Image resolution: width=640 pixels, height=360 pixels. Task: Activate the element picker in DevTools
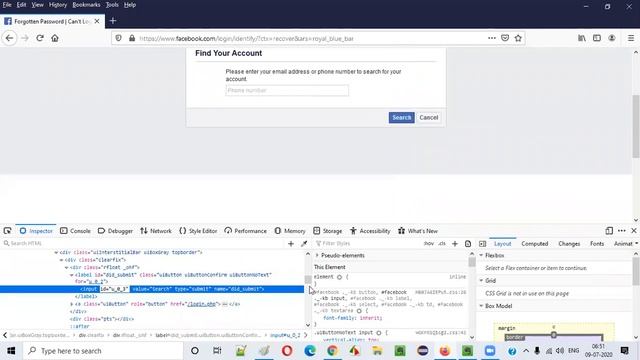pyautogui.click(x=7, y=231)
